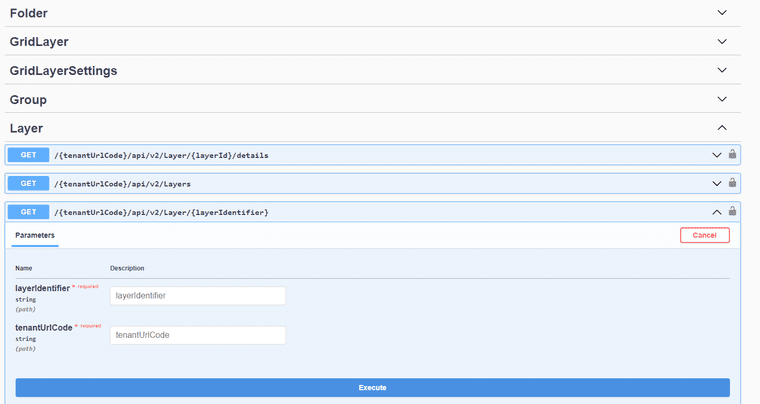The height and width of the screenshot is (404, 760).
Task: Open the GridLayer section heading
Action: coord(39,42)
